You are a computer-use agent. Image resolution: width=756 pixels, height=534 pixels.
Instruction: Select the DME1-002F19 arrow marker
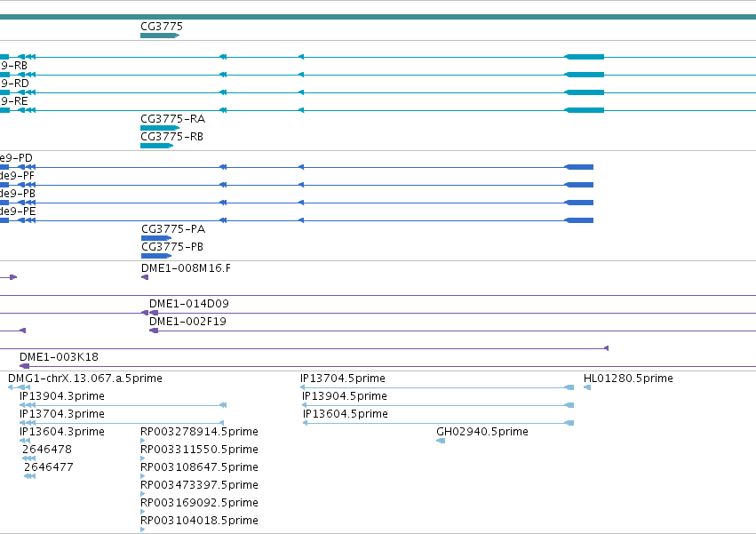tap(154, 331)
